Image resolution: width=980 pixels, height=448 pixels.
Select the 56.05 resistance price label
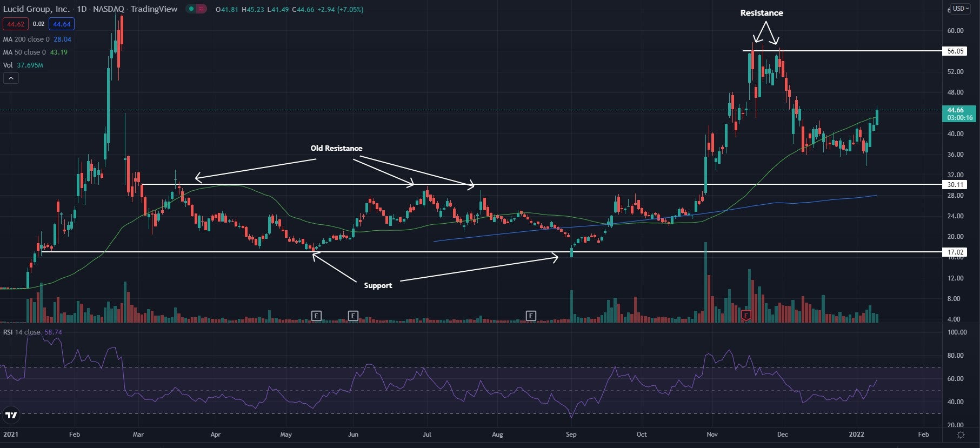[x=955, y=51]
